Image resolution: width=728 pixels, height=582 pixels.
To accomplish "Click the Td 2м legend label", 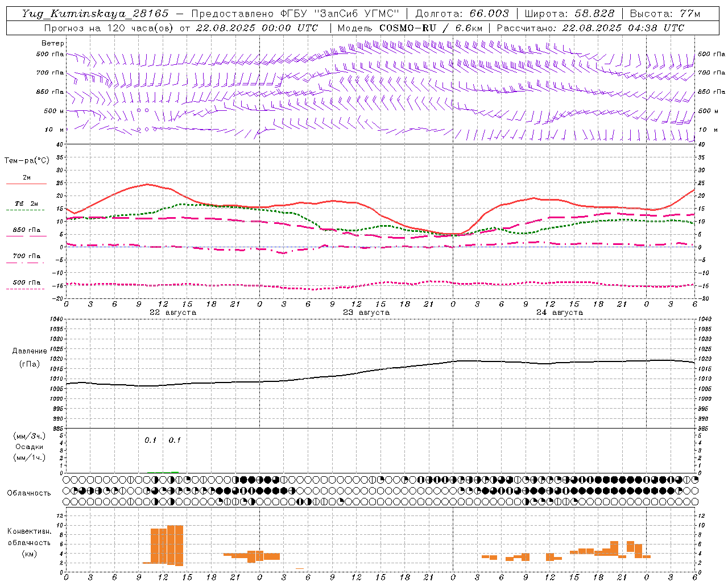I will [26, 203].
